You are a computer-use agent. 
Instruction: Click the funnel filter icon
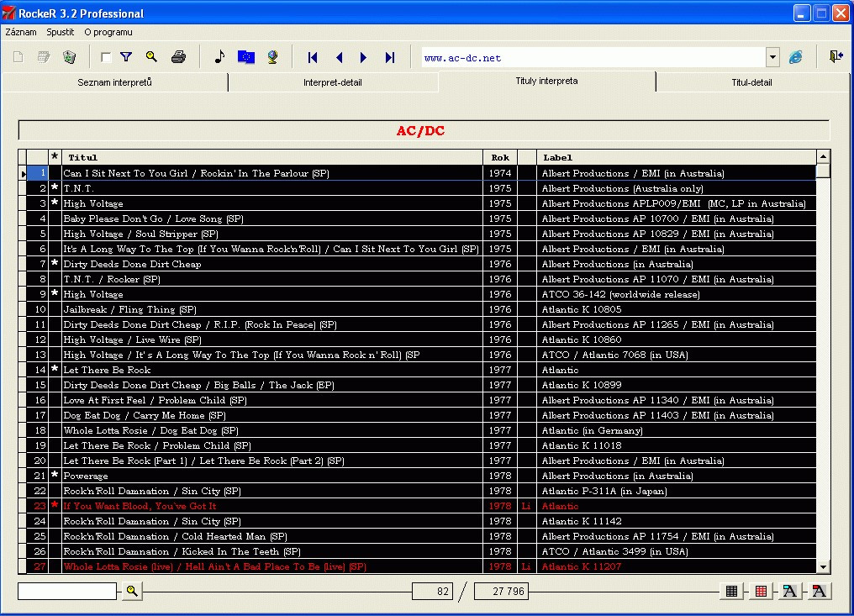(126, 56)
